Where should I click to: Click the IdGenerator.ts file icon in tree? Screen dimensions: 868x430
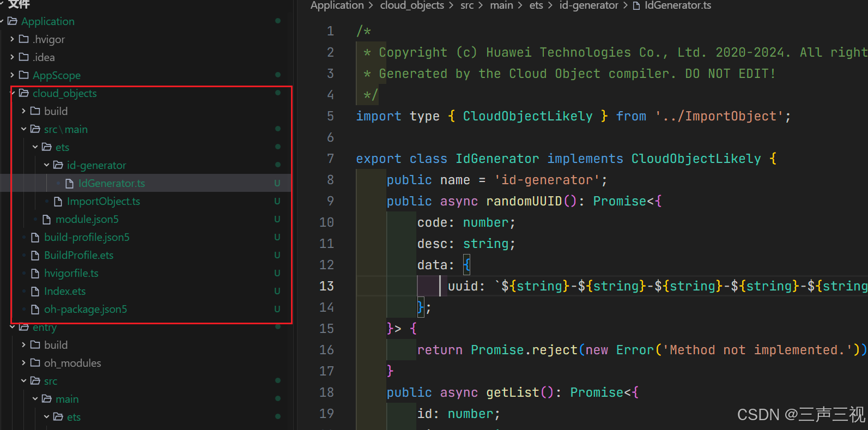[x=69, y=184]
